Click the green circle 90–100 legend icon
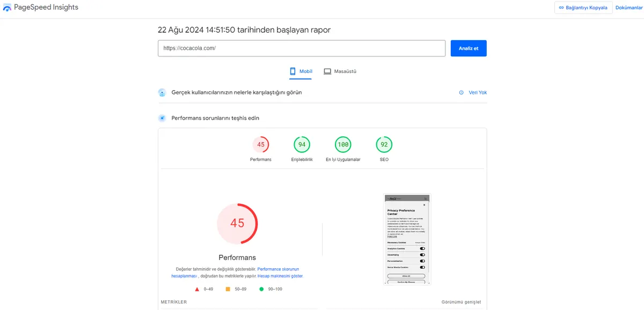 tap(261, 289)
